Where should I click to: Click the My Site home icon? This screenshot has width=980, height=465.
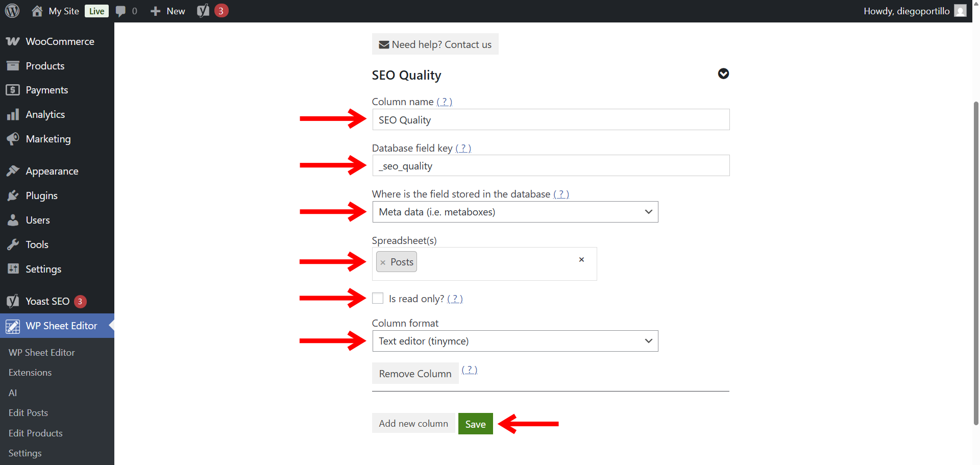pyautogui.click(x=37, y=11)
